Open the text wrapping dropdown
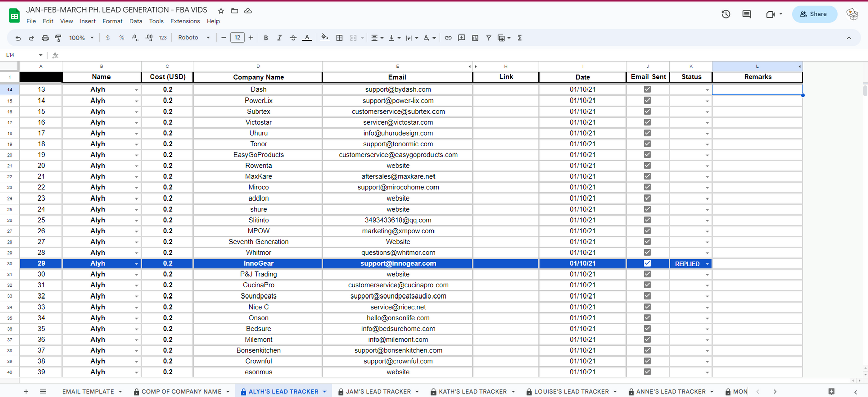Image resolution: width=868 pixels, height=397 pixels. click(x=412, y=38)
